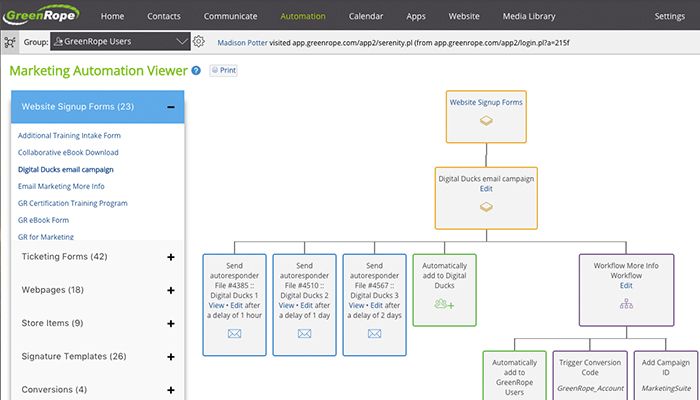
Task: Click Add Campaign ID node
Action: coord(666,375)
